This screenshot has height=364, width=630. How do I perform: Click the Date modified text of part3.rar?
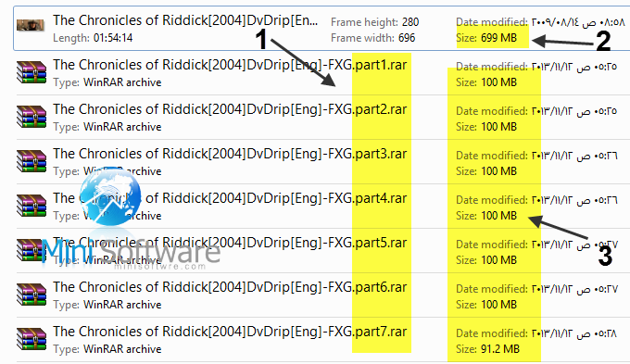click(536, 156)
